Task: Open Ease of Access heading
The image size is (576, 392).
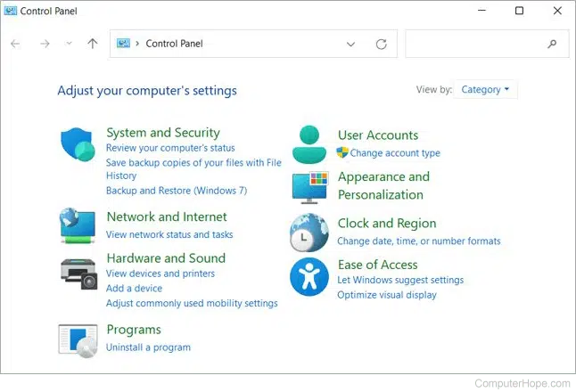Action: pyautogui.click(x=378, y=265)
